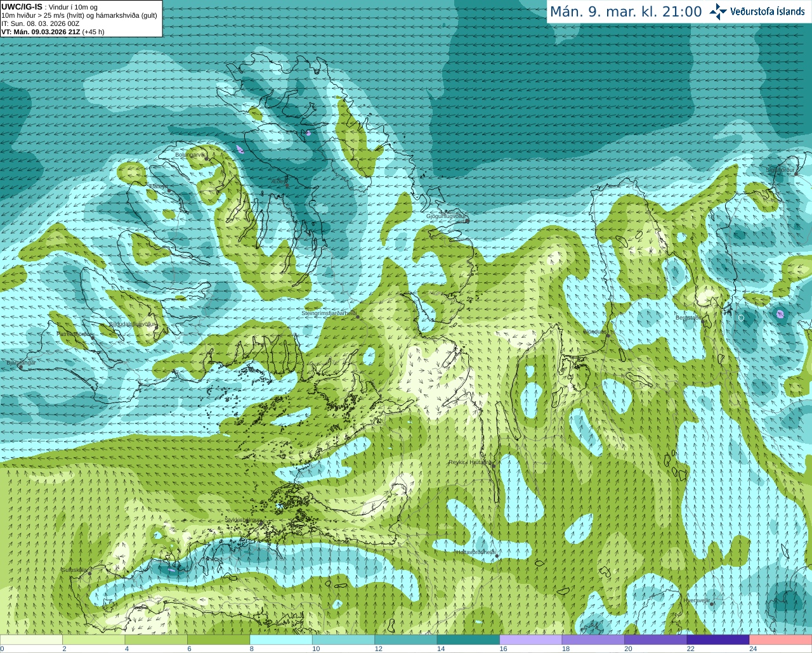The image size is (812, 653).
Task: Click the 'Mán. 9. mar. kl. 21:00' timestamp
Action: click(625, 11)
